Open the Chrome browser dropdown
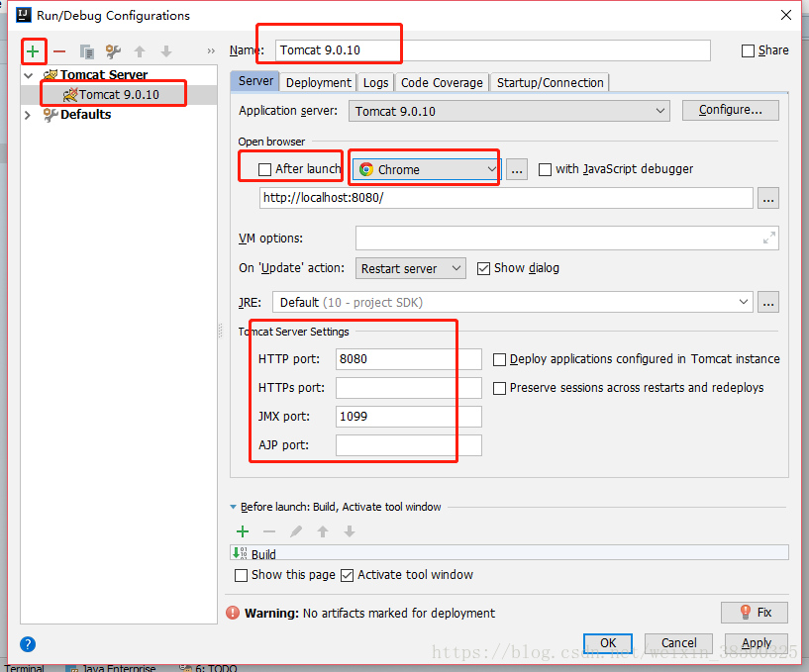 pos(426,169)
